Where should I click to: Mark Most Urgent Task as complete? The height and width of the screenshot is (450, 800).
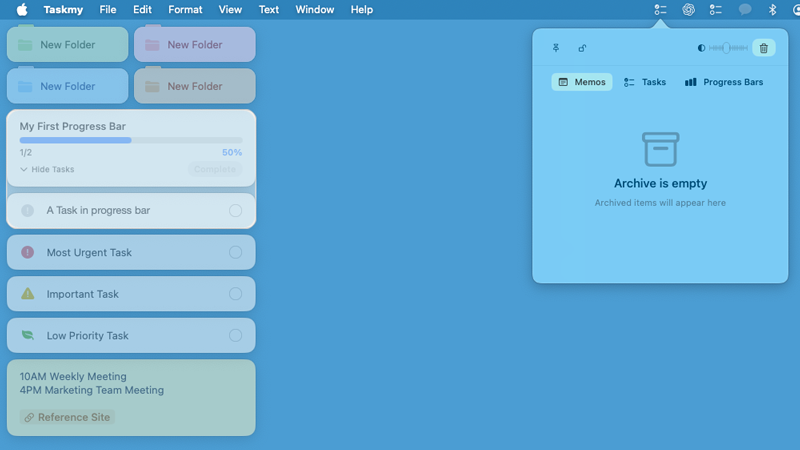[x=236, y=253]
